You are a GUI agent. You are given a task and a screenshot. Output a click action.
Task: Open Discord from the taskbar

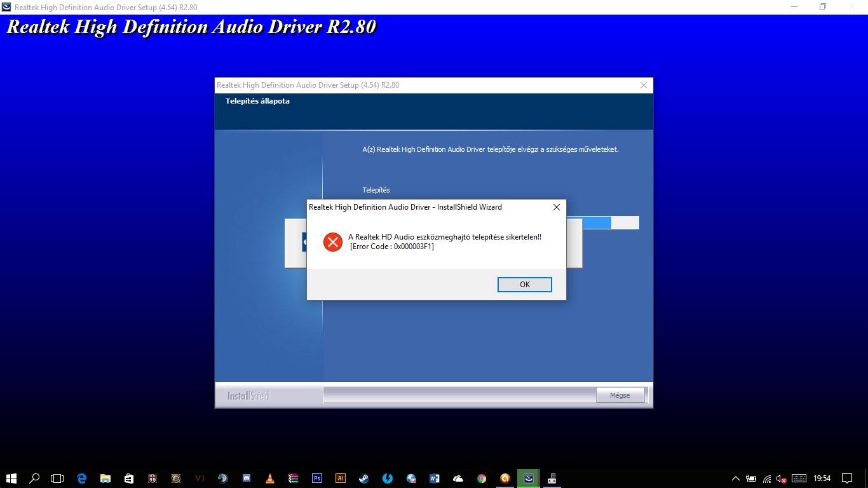[x=246, y=478]
